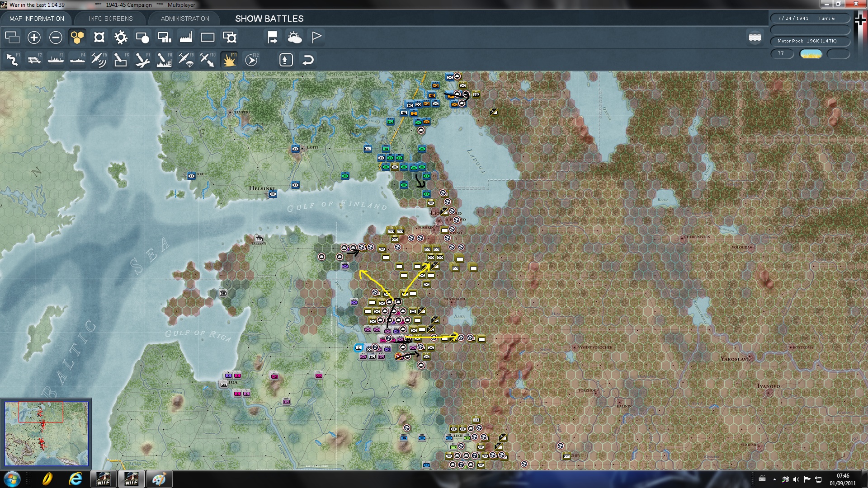Click the pennant flag icon

click(316, 38)
